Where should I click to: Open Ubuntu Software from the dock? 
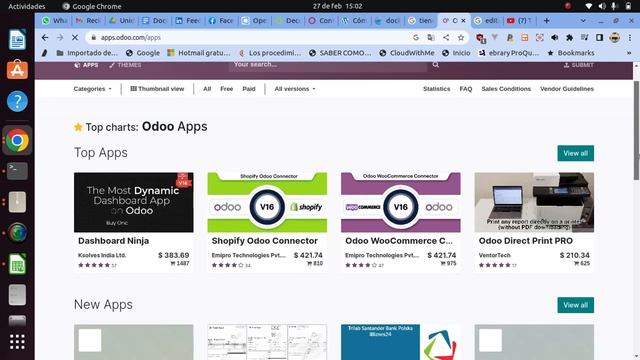[x=17, y=70]
